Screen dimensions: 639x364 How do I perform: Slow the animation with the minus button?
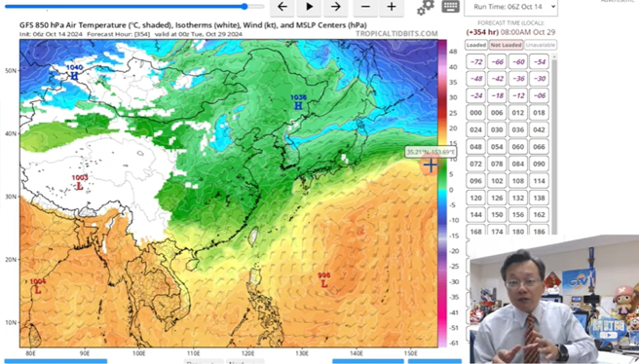point(365,7)
